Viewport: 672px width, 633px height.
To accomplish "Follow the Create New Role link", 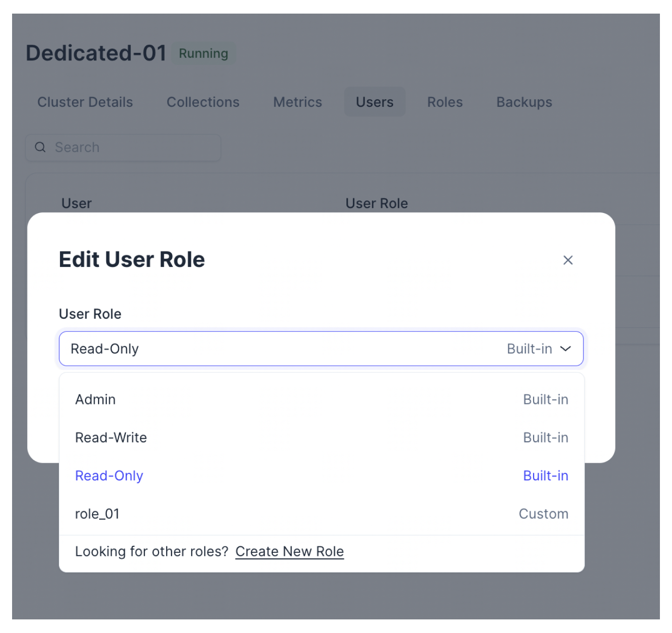I will 289,552.
